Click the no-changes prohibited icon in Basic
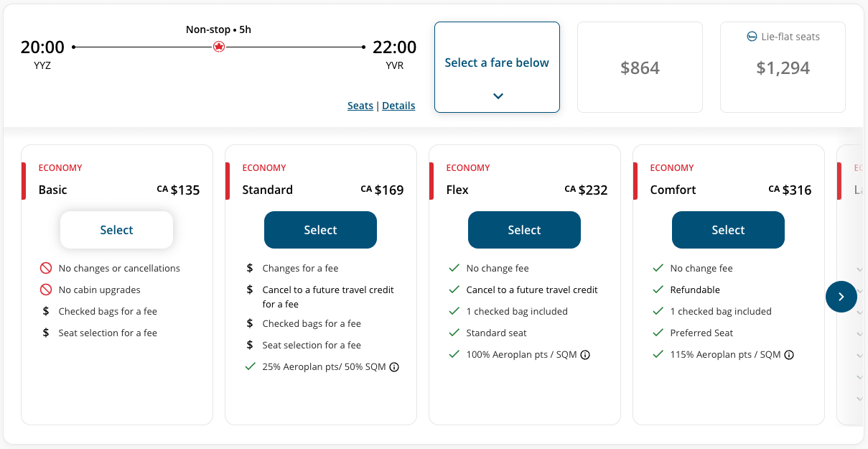868x449 pixels. (46, 269)
